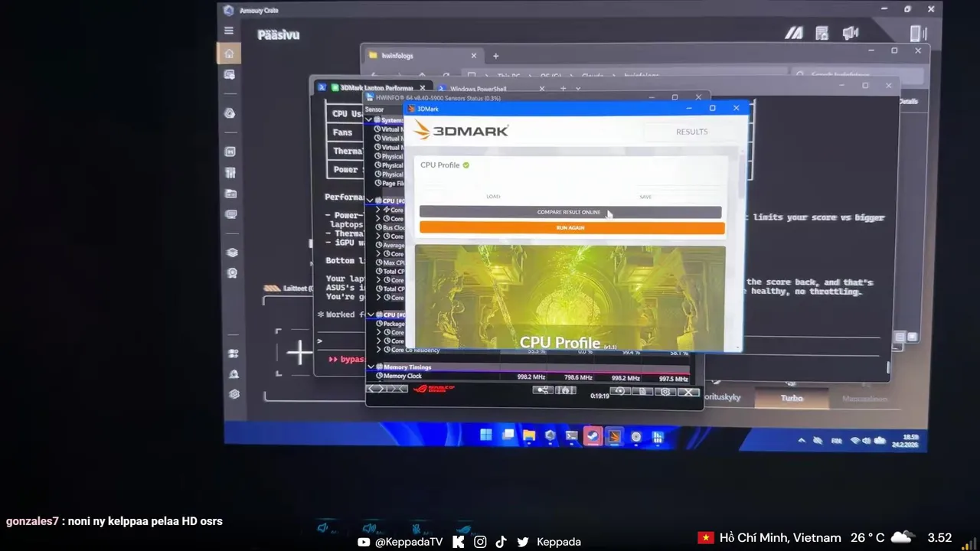Click the device panel icon at Armoury Crate top right
Viewport: 980px width, 551px height.
pos(918,34)
